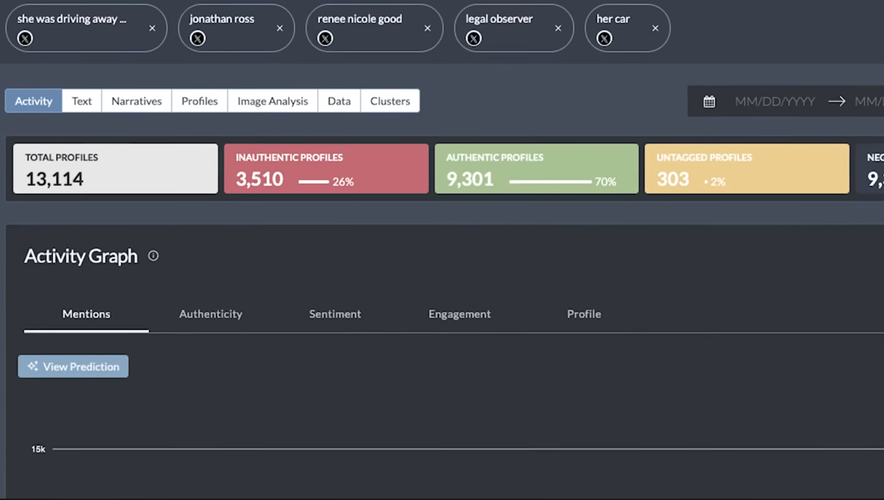
Task: Open the Untagged Profiles yellow card
Action: tap(746, 169)
